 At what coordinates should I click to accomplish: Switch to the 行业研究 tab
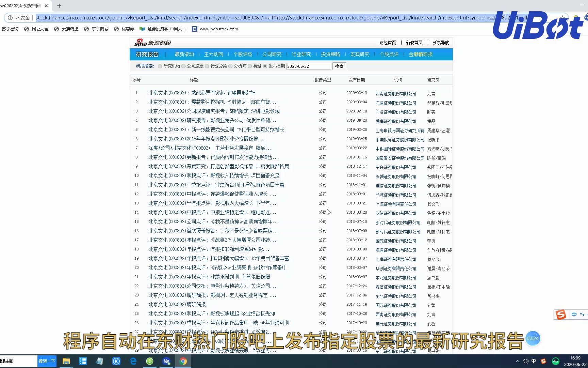[x=301, y=55]
